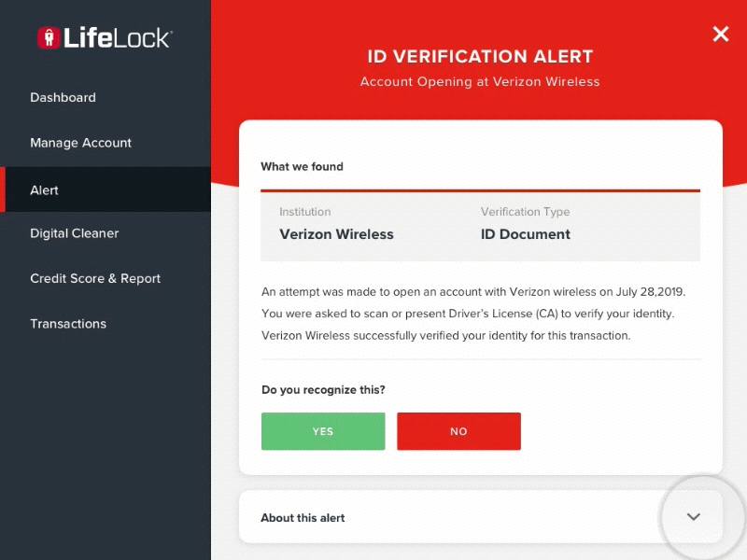Expand the About this alert chevron
The height and width of the screenshot is (560, 747).
694,517
